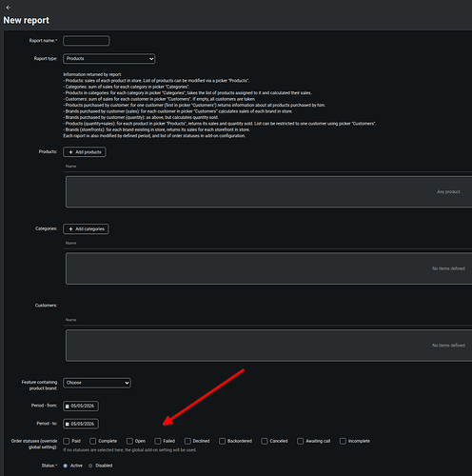This screenshot has height=476, width=472.
Task: Check the Paid order status
Action: [67, 441]
